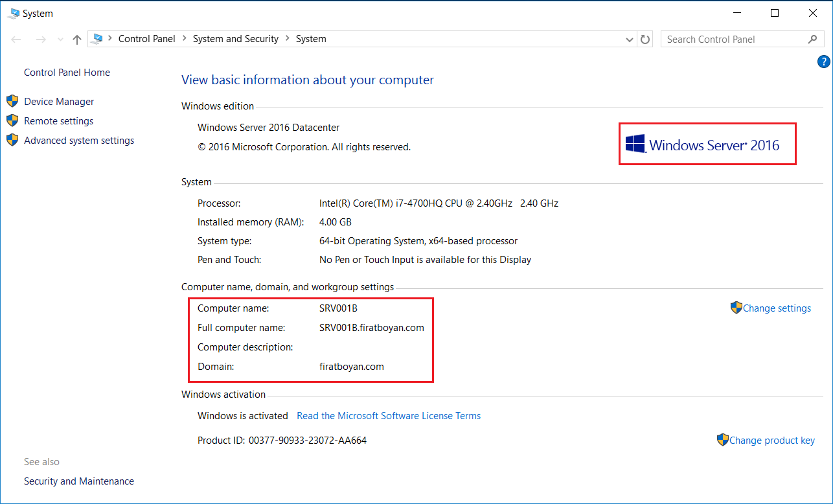This screenshot has width=833, height=504.
Task: Open the recent locations dropdown arrow
Action: [x=60, y=40]
